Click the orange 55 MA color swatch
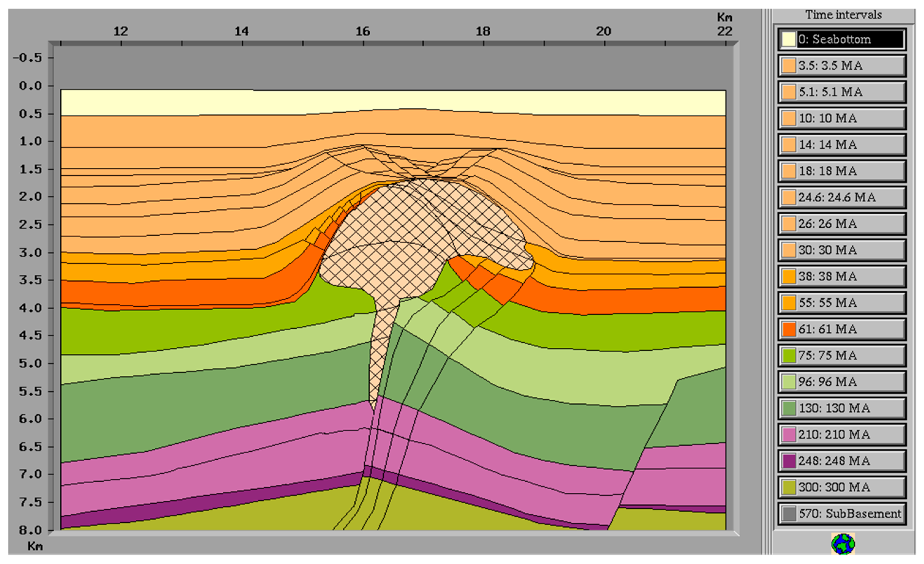Screen dimensions: 924x564 click(x=789, y=303)
